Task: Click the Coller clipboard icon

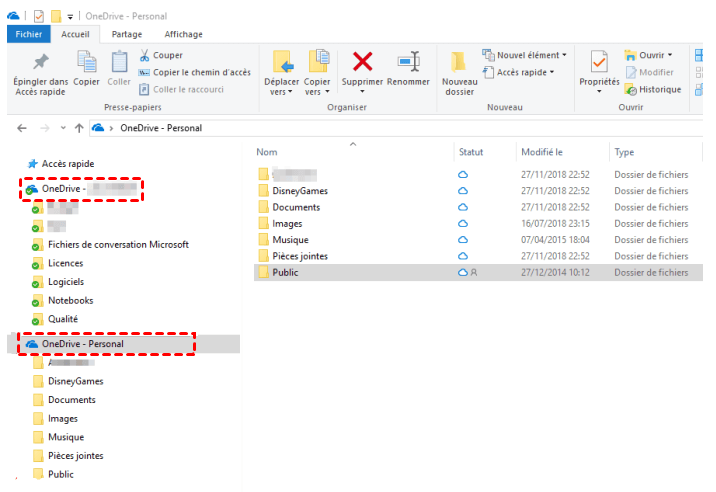Action: click(119, 62)
